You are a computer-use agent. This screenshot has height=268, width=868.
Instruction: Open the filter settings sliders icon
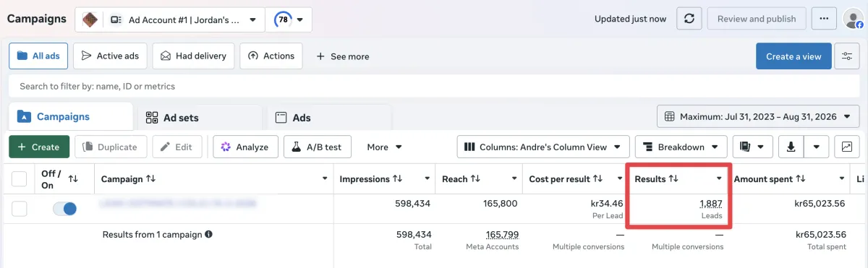coord(846,56)
